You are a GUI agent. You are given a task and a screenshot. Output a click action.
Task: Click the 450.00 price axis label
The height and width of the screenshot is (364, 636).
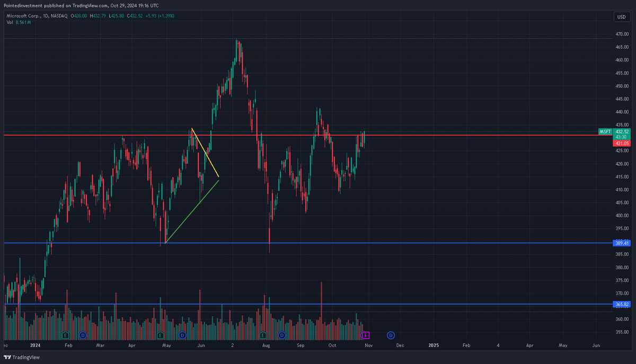621,86
